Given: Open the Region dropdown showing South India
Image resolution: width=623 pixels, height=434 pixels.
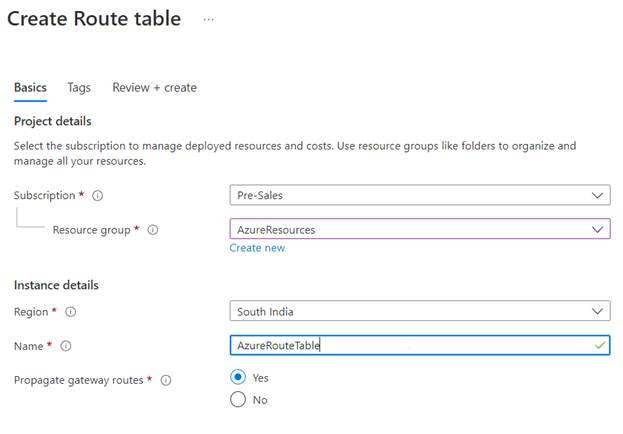Looking at the screenshot, I should [420, 311].
